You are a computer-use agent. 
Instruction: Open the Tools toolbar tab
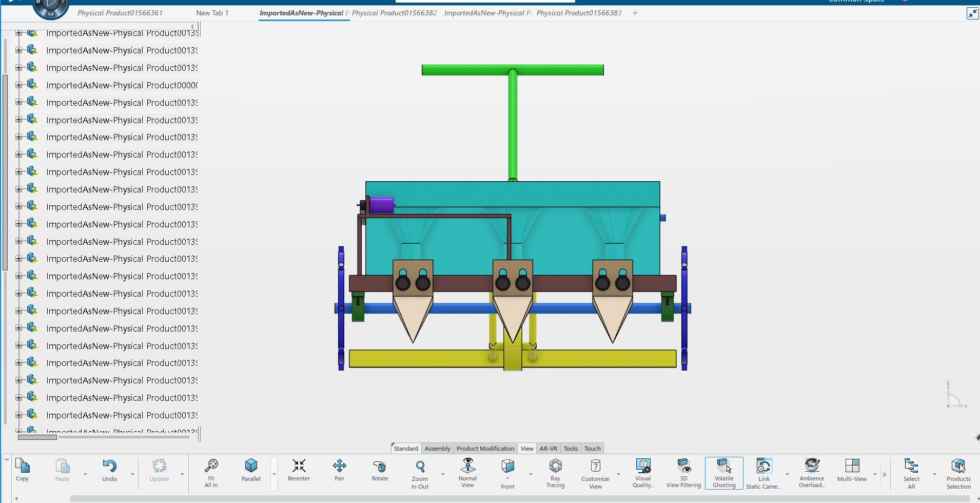[x=571, y=449]
